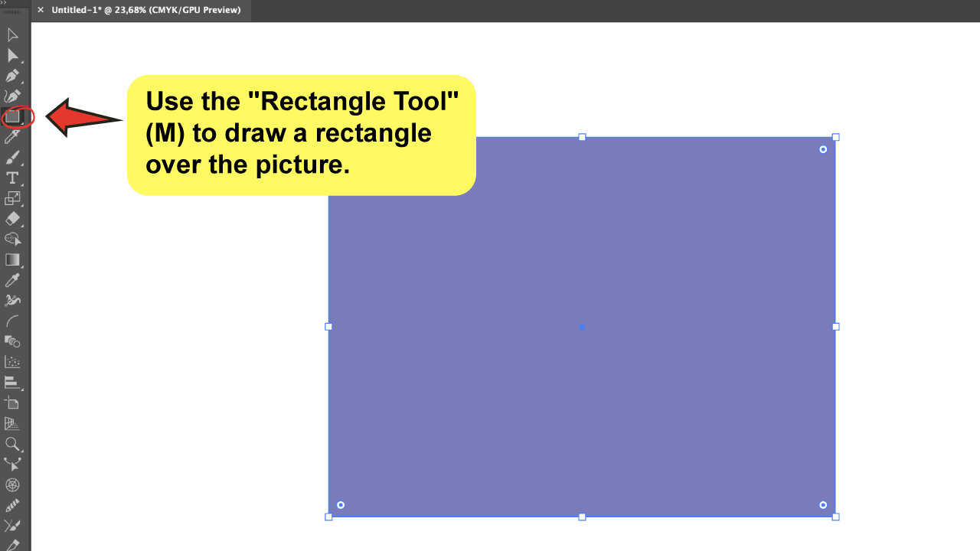This screenshot has height=551, width=980.
Task: Activate the Eraser tool
Action: [12, 218]
